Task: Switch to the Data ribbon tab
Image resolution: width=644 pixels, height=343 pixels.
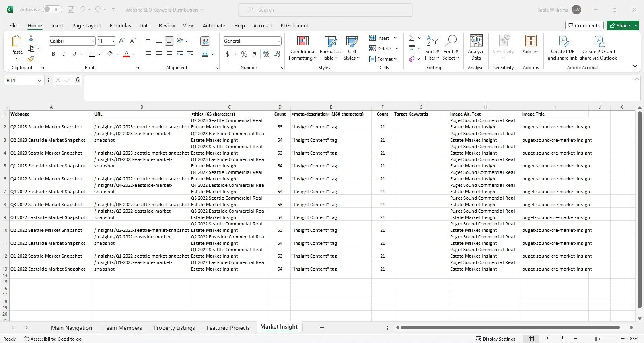Action: coord(145,25)
